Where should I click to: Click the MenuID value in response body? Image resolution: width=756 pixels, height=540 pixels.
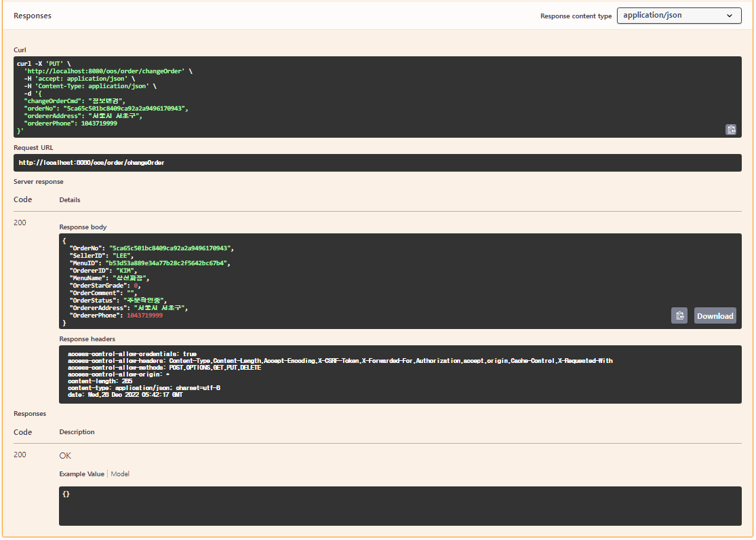166,263
